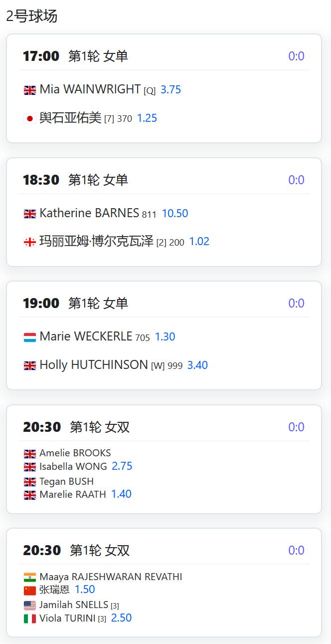
Task: Click the India flag beside Maaya RAJESHWARAN REVATHI
Action: pos(30,578)
